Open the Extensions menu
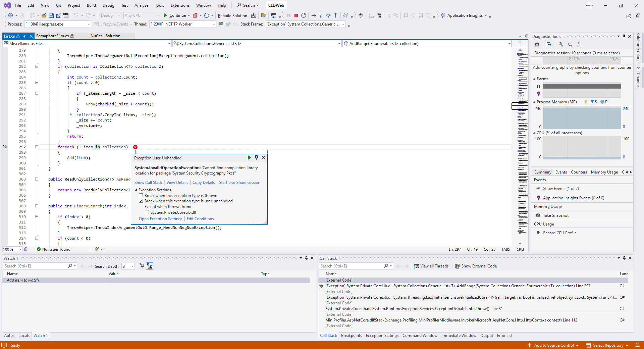This screenshot has height=349, width=644. [x=180, y=5]
